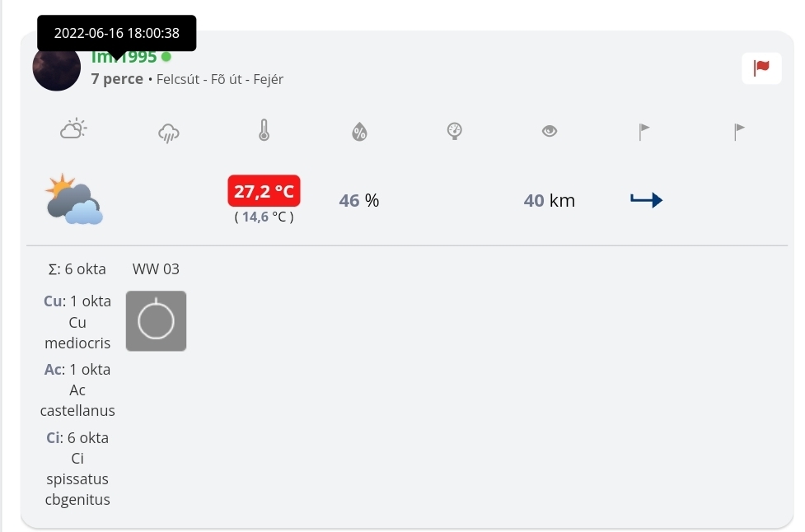The width and height of the screenshot is (805, 532).
Task: Click the air pressure gauge icon
Action: 453,131
